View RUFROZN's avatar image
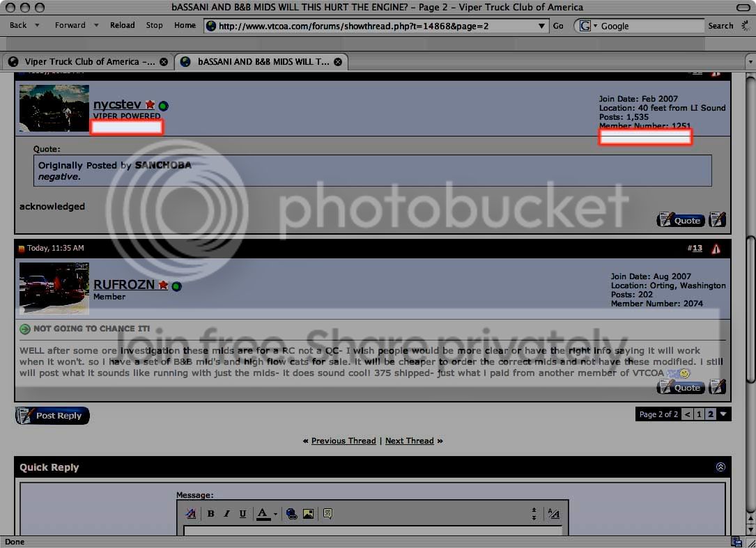Image resolution: width=756 pixels, height=548 pixels. tap(54, 288)
